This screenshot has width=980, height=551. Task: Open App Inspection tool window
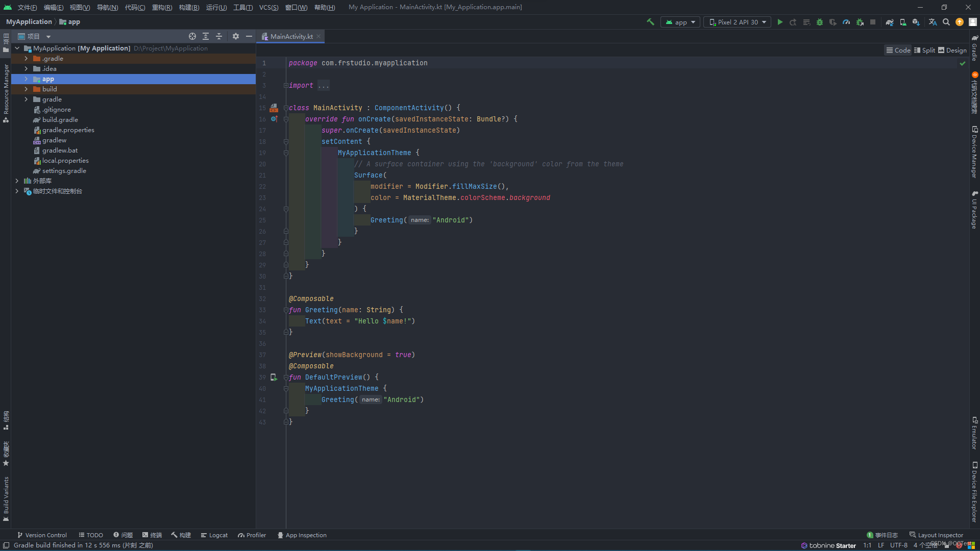point(302,535)
